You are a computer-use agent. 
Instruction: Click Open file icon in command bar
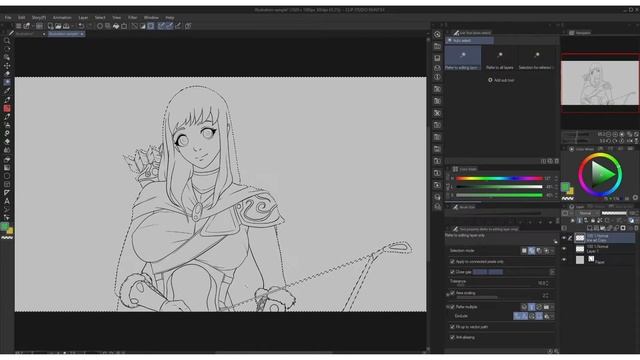58,26
